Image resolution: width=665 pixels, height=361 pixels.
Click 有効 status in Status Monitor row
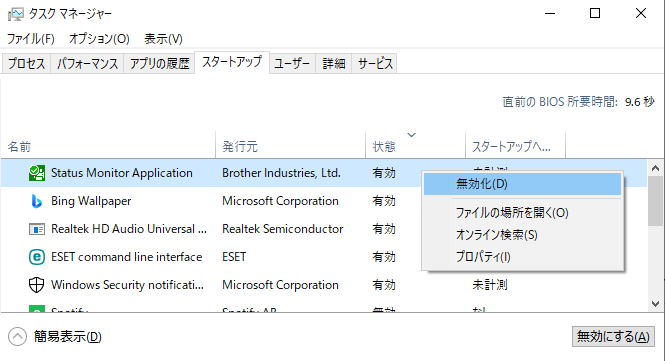pos(384,173)
